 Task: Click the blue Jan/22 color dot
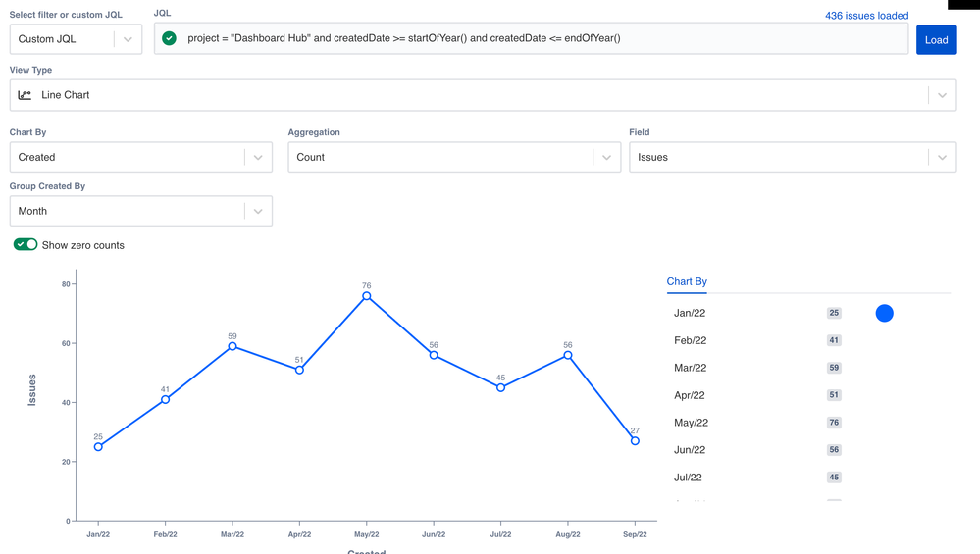point(884,314)
